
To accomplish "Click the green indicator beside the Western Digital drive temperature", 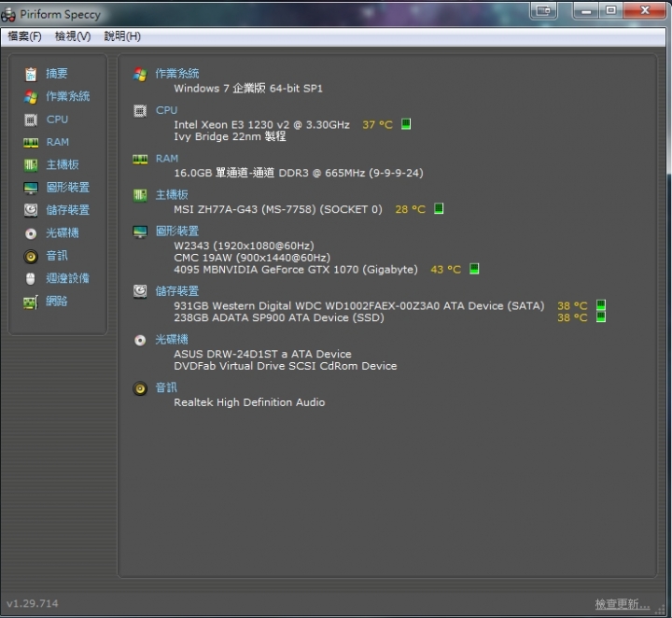I will pos(601,305).
